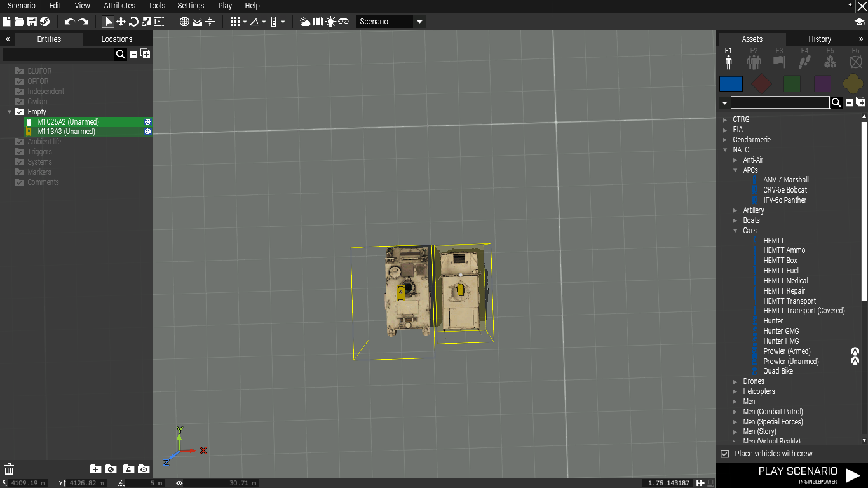Screen dimensions: 868x488
Task: Toggle the flashlight lamp icon in toolbar
Action: 330,22
